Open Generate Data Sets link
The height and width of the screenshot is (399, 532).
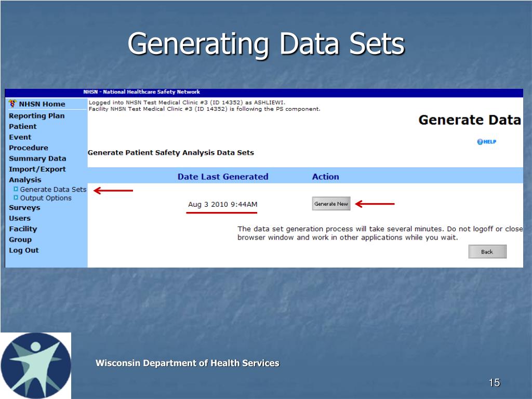click(54, 189)
